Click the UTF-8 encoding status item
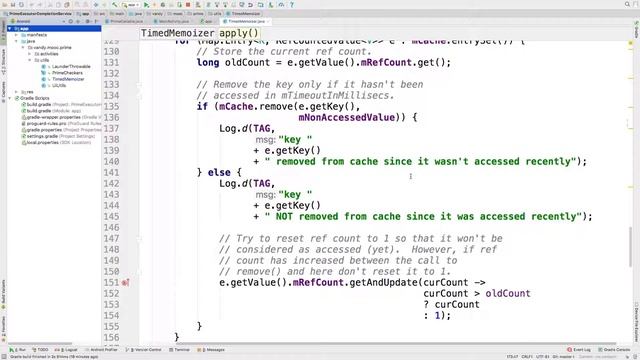The image size is (640, 360). coord(542,357)
